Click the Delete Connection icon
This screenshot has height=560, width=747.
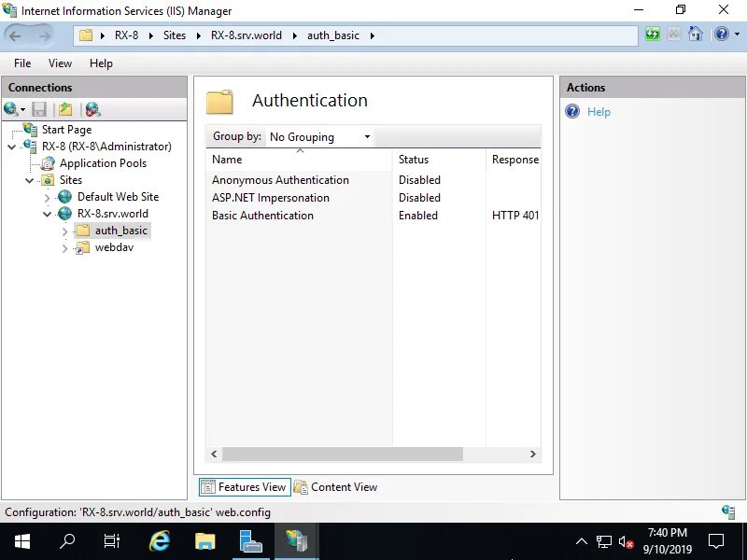[92, 109]
